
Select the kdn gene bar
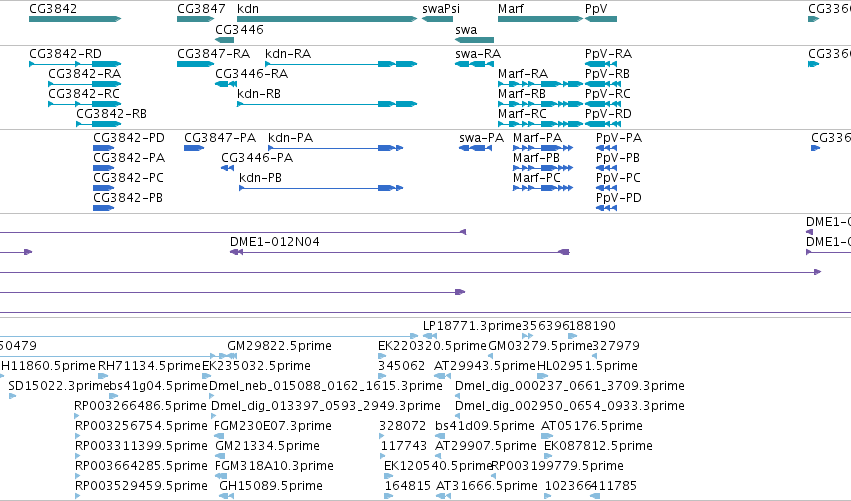[x=327, y=19]
